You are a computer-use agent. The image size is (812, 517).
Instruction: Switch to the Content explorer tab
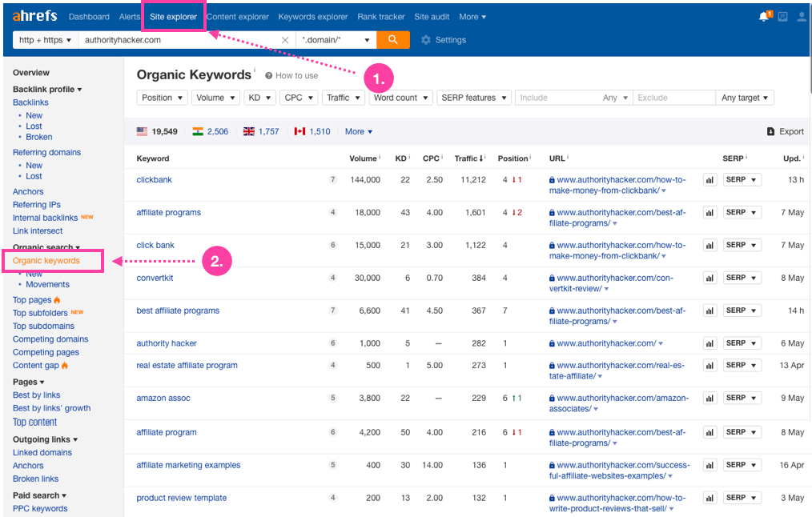pos(237,17)
